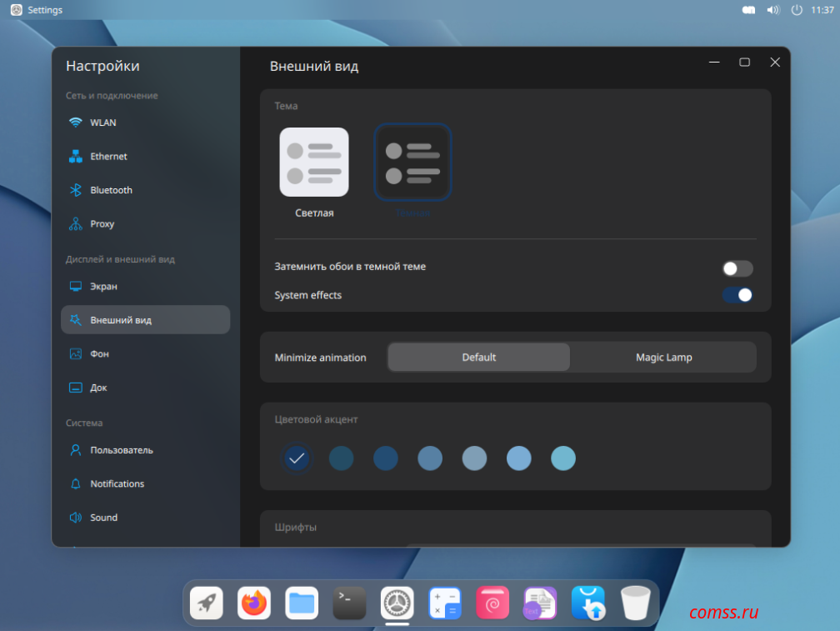Open Calculator from the dock
The image size is (840, 631).
445,603
